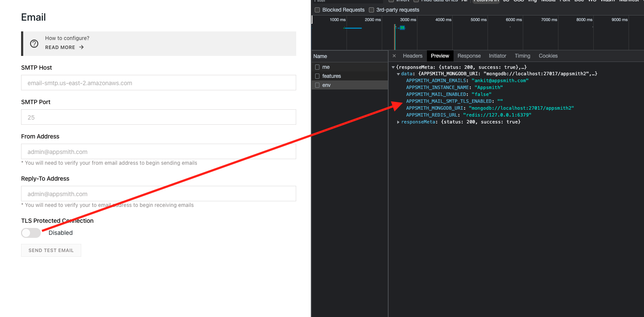Viewport: 644px width, 317px height.
Task: Open the READ MORE link
Action: click(x=61, y=47)
